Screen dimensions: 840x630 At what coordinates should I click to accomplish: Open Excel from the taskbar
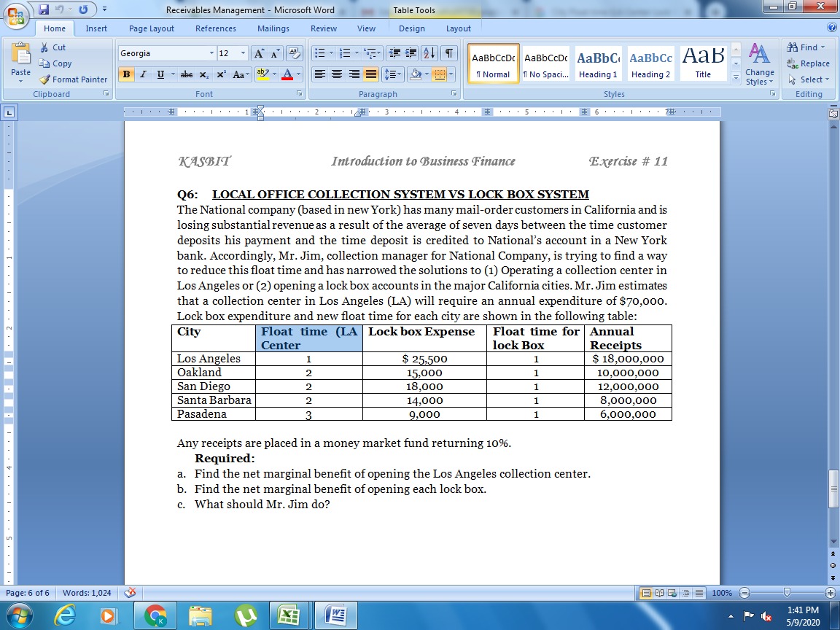click(289, 615)
